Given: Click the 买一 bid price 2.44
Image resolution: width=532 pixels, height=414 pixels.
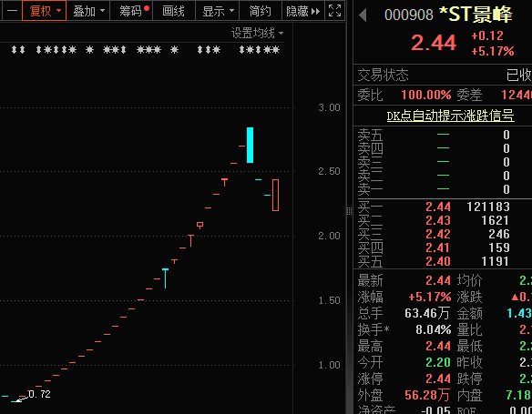Looking at the screenshot, I should tap(438, 207).
